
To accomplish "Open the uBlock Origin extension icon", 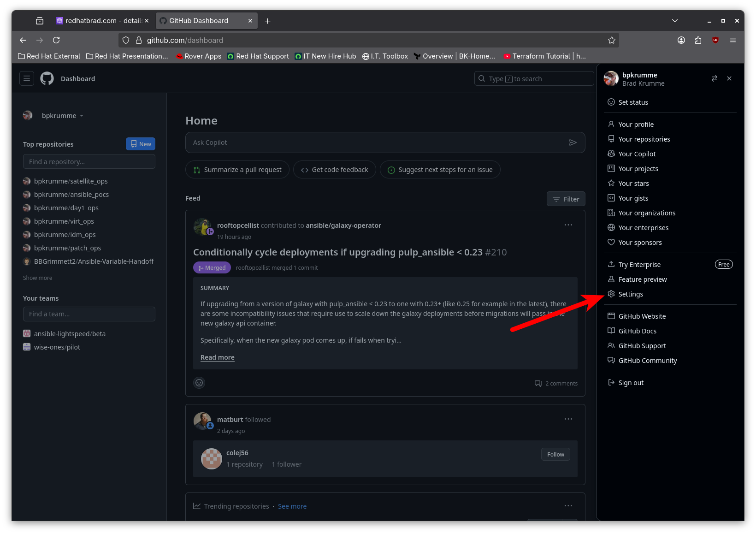I will point(715,40).
